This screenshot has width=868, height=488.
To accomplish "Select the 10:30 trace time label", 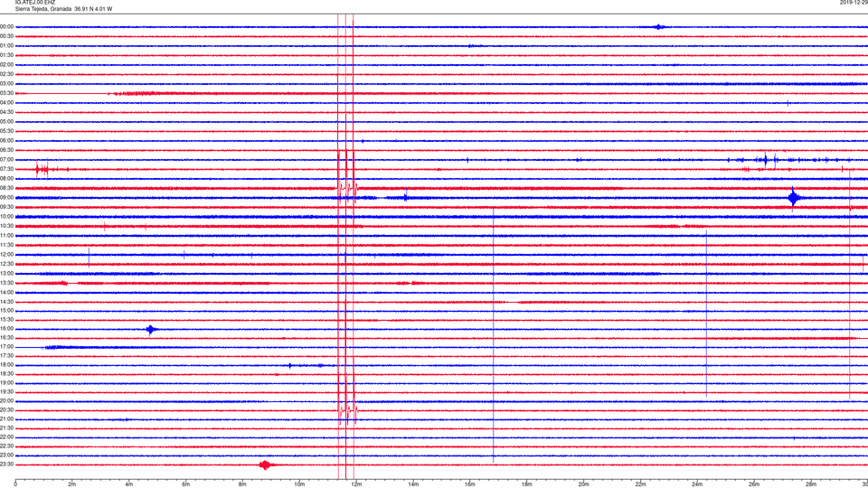I will pos(6,226).
